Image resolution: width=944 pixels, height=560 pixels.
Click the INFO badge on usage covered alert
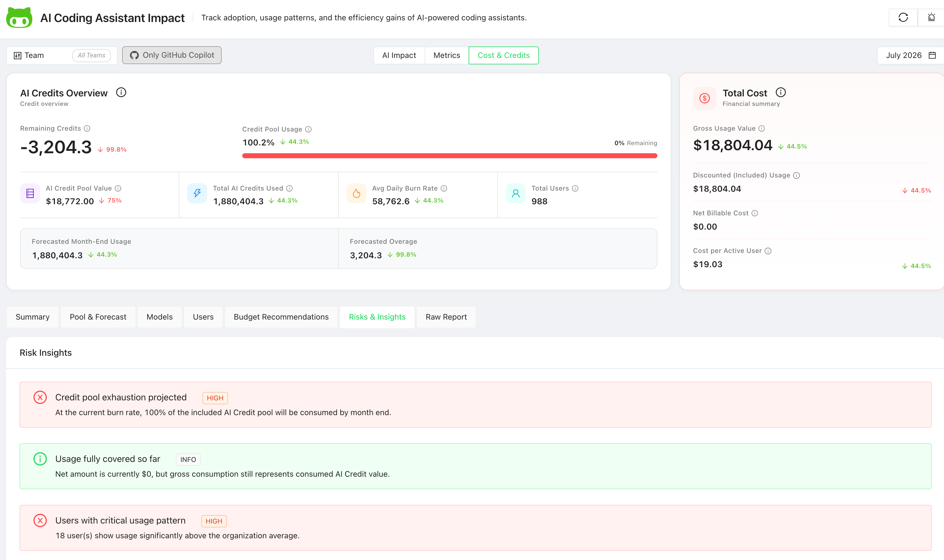click(x=188, y=460)
